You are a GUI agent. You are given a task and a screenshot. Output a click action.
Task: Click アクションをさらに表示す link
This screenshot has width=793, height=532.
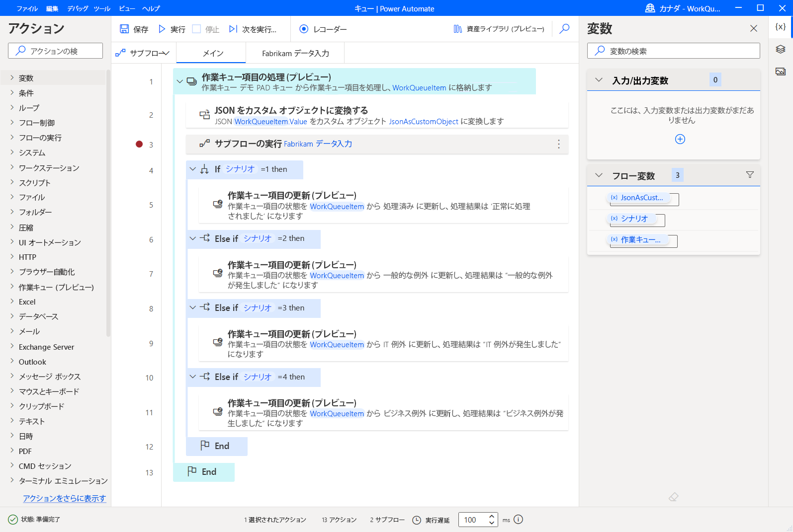[x=65, y=498]
